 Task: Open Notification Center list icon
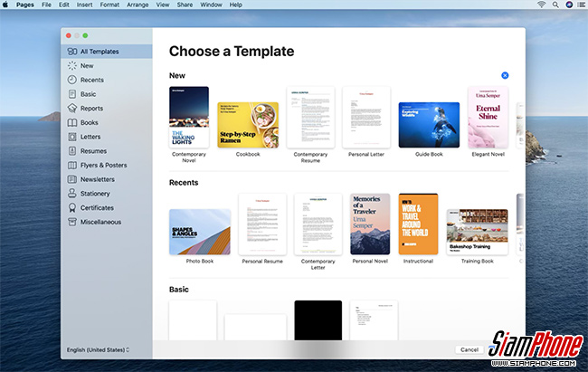click(x=582, y=5)
